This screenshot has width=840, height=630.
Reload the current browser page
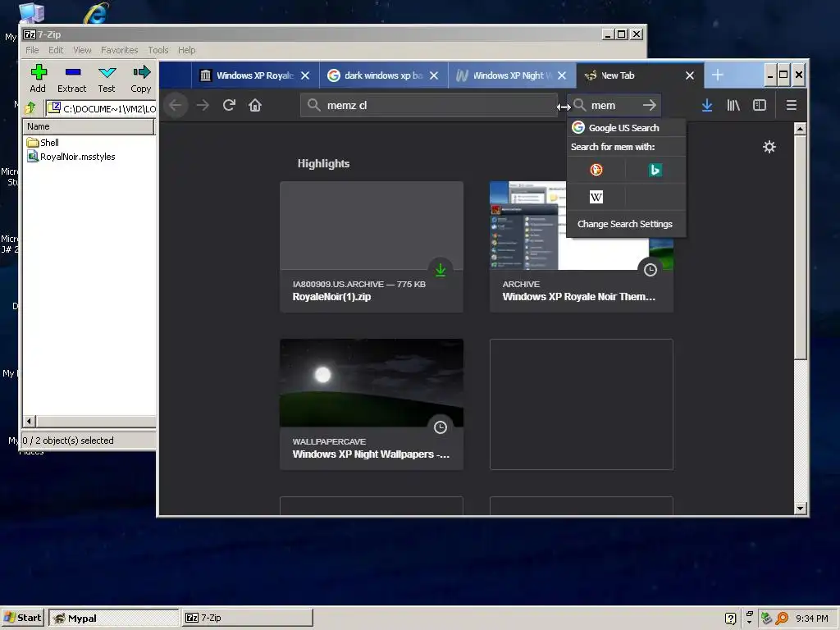point(230,105)
